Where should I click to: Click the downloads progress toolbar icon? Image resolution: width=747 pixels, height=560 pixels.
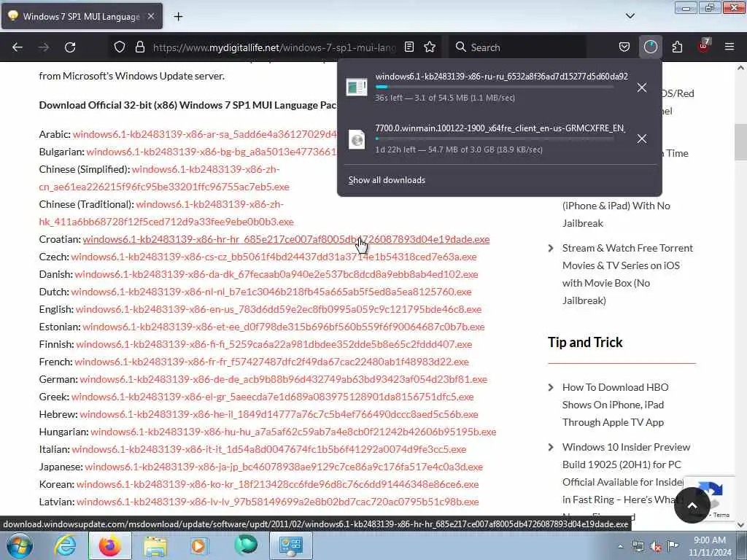[x=650, y=47]
